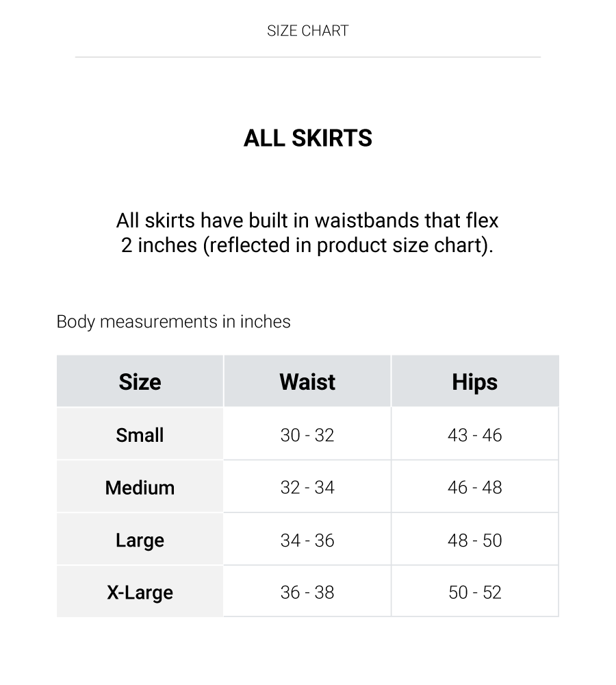The height and width of the screenshot is (685, 616).
Task: Select the Medium size row label
Action: click(x=140, y=488)
